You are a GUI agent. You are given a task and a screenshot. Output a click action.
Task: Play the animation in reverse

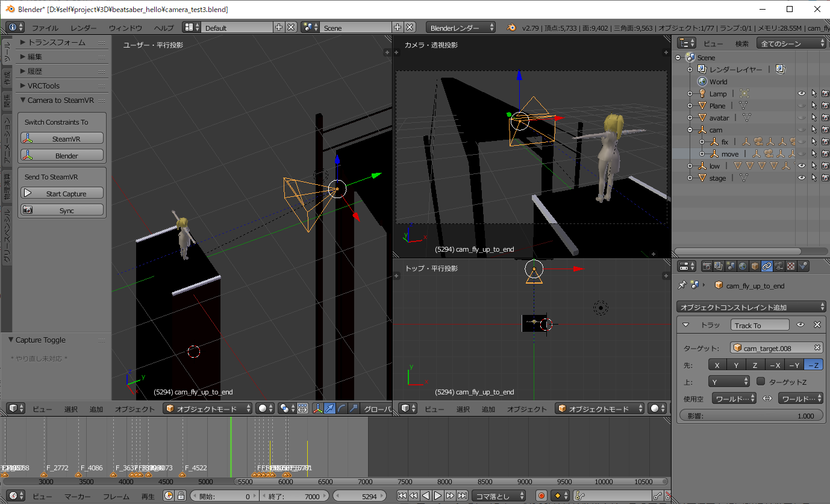tap(426, 496)
